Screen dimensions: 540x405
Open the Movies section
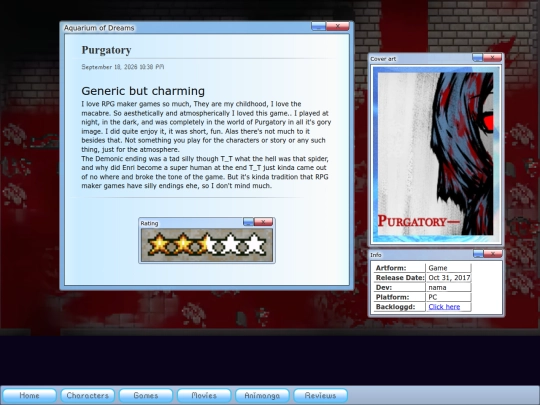(204, 395)
